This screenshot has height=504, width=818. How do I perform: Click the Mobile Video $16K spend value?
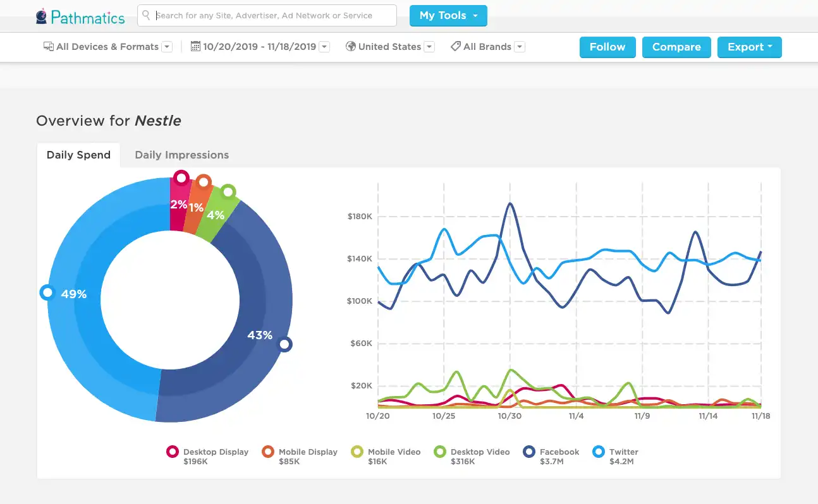click(378, 462)
